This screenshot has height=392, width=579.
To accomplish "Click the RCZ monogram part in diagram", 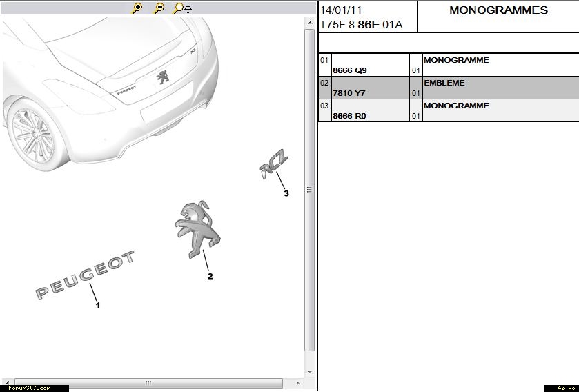I will click(x=273, y=166).
